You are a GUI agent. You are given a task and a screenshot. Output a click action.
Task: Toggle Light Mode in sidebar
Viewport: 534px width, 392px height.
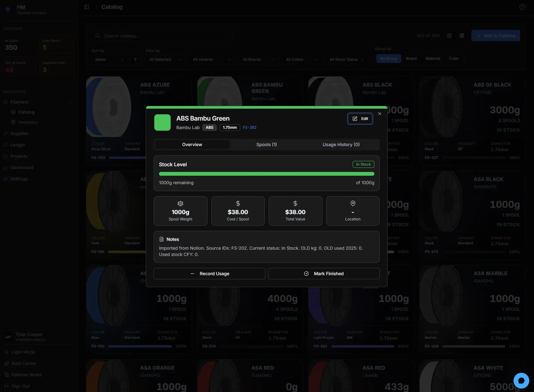click(23, 352)
